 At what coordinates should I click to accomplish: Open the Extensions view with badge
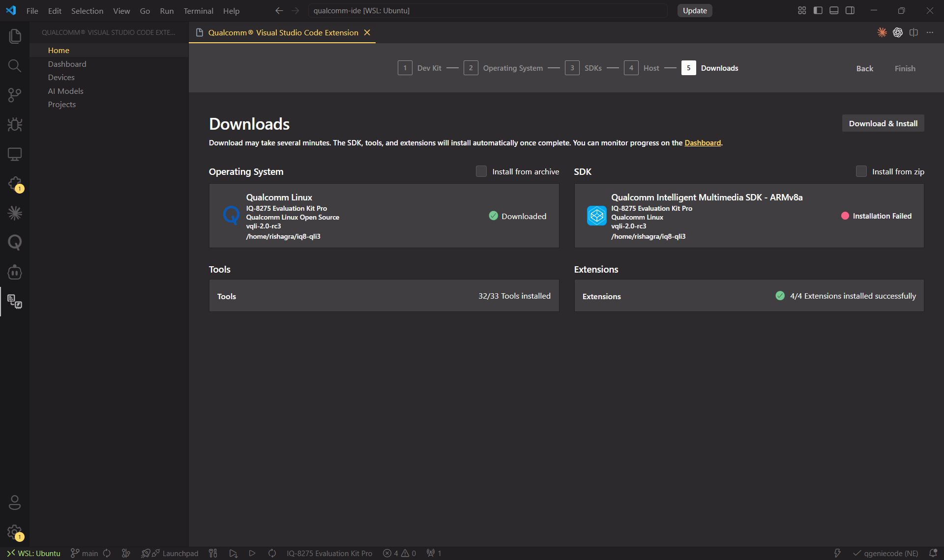(15, 184)
